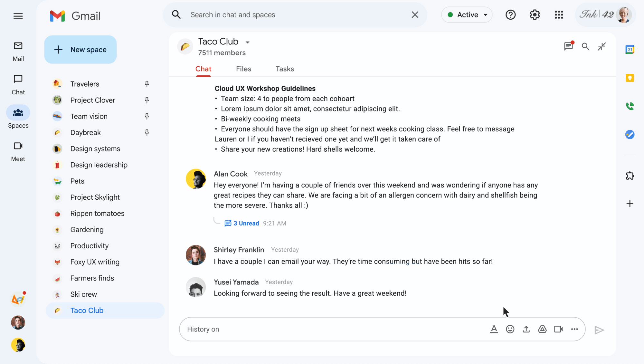
Task: Click the add reaction emoji icon
Action: point(510,329)
